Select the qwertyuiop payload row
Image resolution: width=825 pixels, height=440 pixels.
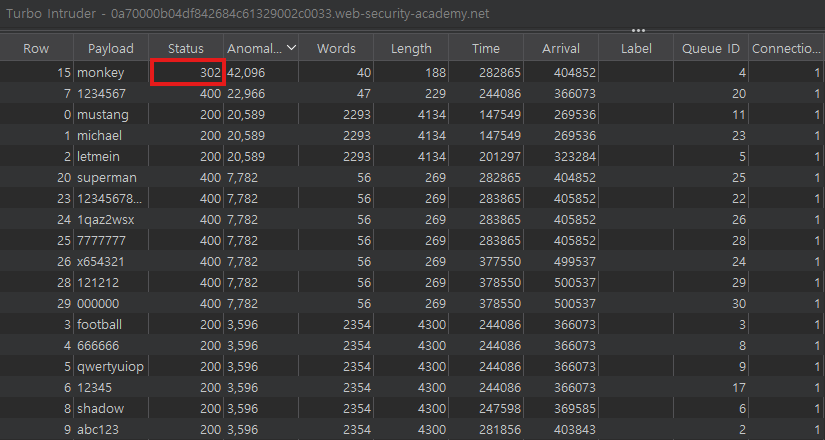click(x=110, y=366)
